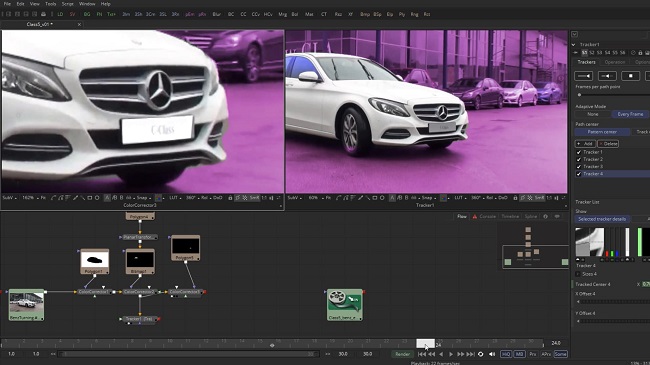Switch to the Console view

pyautogui.click(x=484, y=217)
